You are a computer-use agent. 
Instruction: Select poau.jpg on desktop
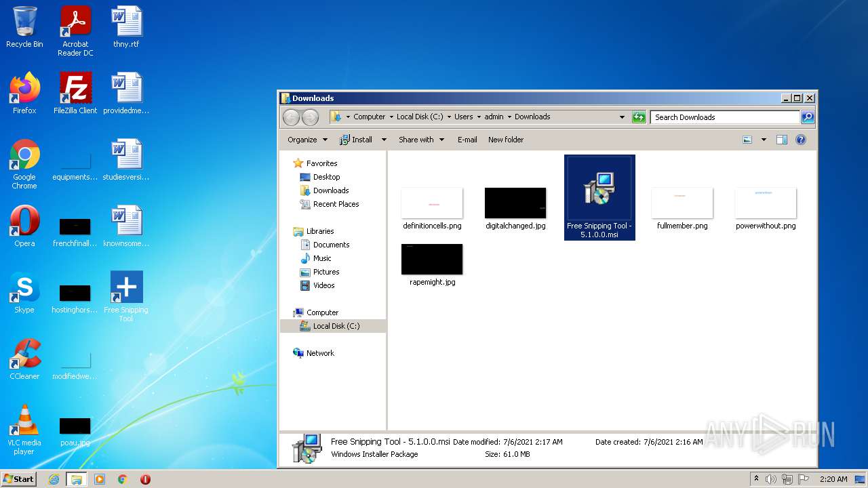(x=75, y=432)
